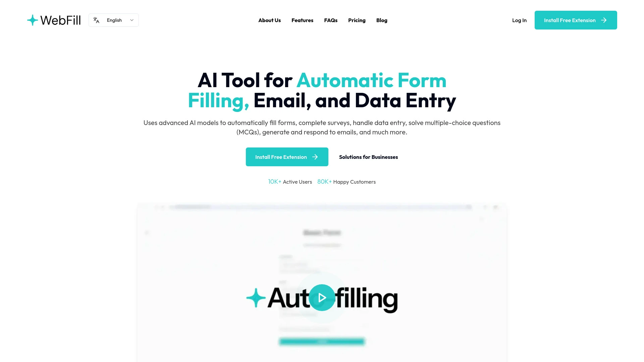Select the Pricing navigation tab

[357, 20]
